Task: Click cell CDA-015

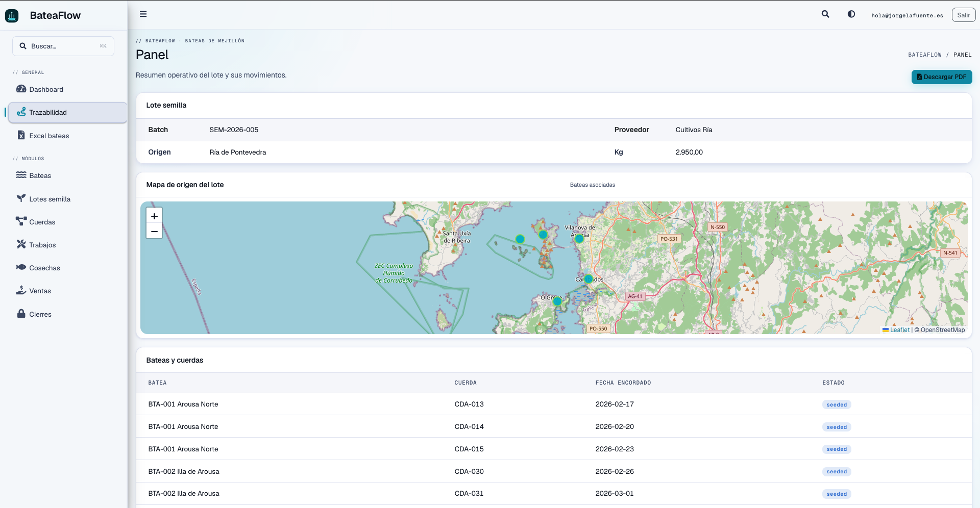Action: pos(469,449)
